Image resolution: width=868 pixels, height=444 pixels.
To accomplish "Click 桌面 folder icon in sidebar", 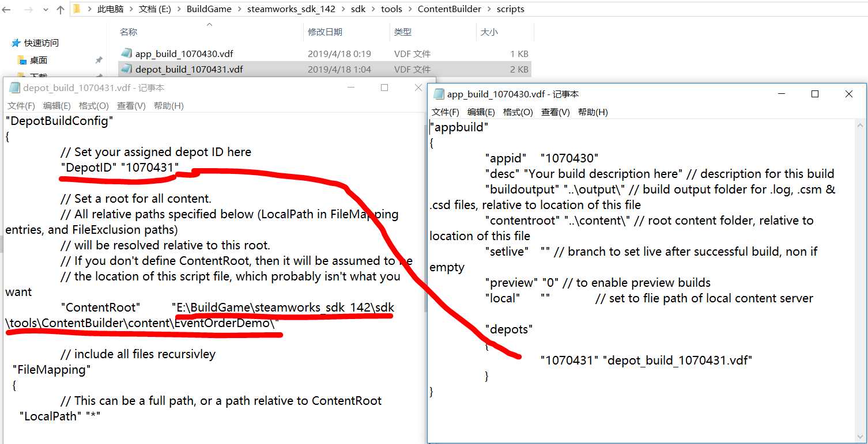I will [x=22, y=60].
